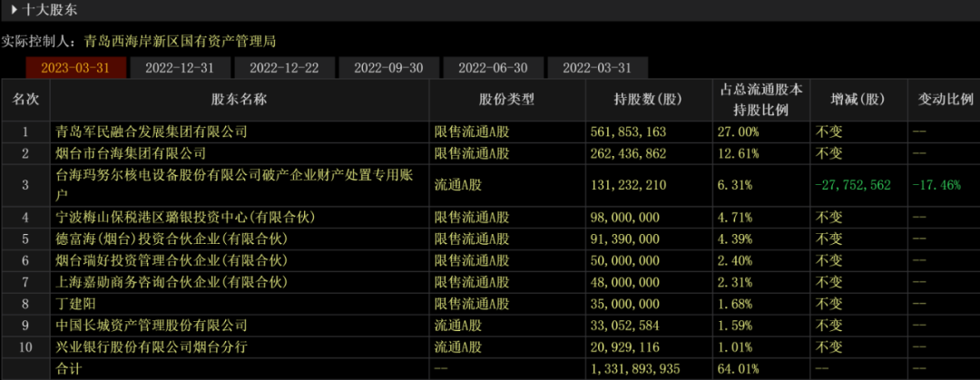Image resolution: width=980 pixels, height=380 pixels.
Task: Select holding value 20,929,116
Action: (x=624, y=346)
